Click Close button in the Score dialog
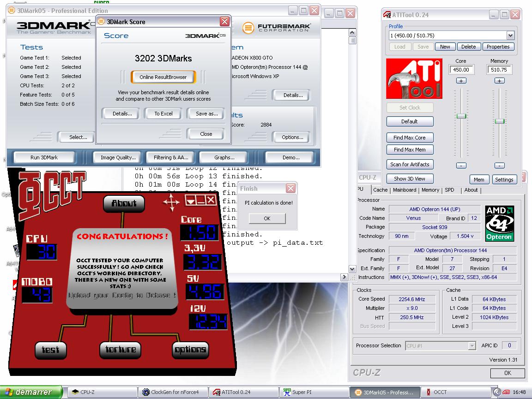 pos(206,134)
